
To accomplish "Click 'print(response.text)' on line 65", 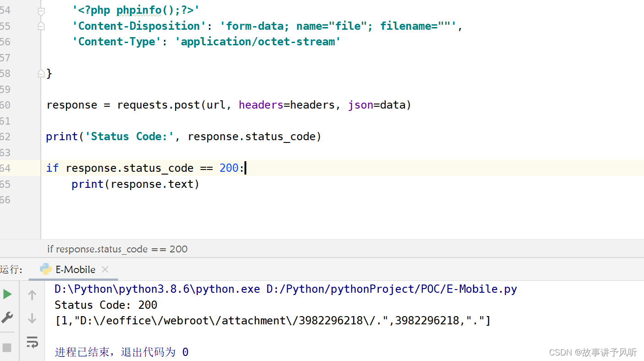I will 136,184.
